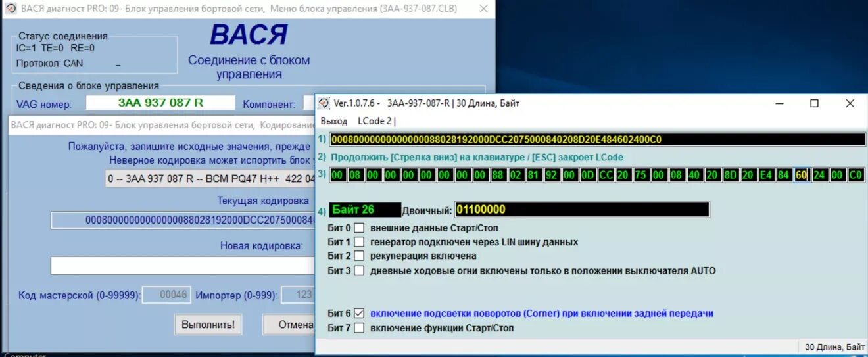The image size is (868, 357).
Task: Select byte cell 92 in byte row
Action: 551,175
